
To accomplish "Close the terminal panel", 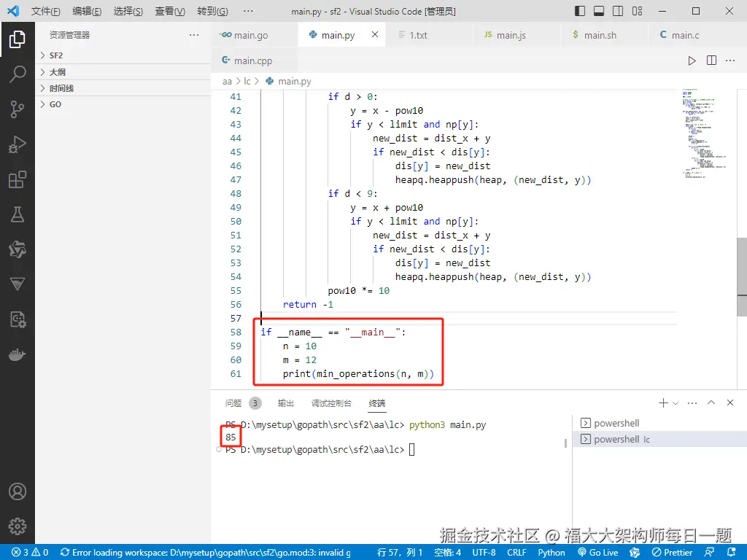I will (730, 402).
